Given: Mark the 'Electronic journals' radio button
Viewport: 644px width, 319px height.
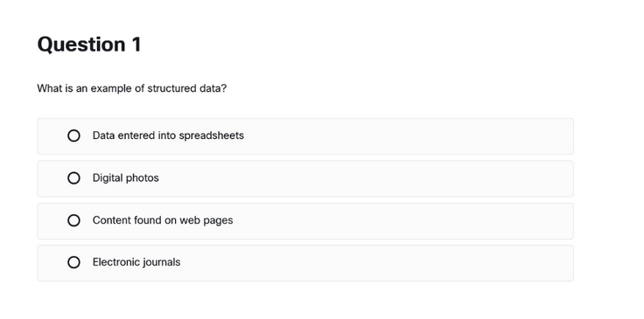Looking at the screenshot, I should (73, 262).
